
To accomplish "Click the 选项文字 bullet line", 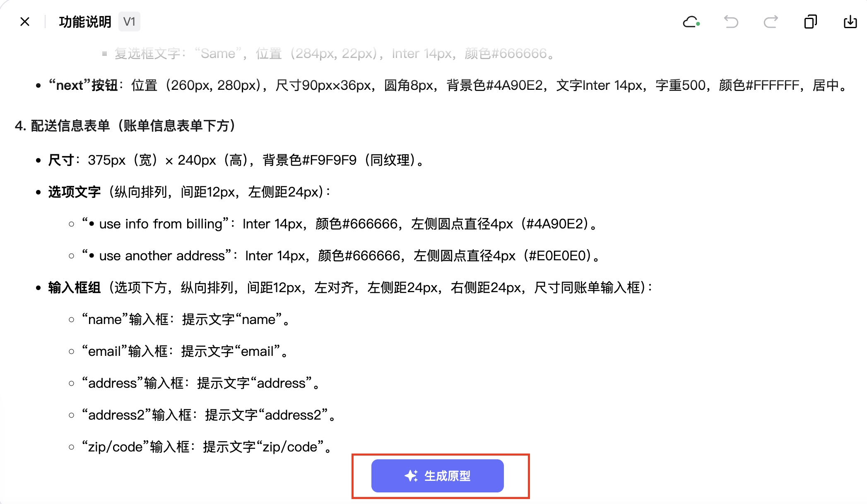I will click(190, 192).
